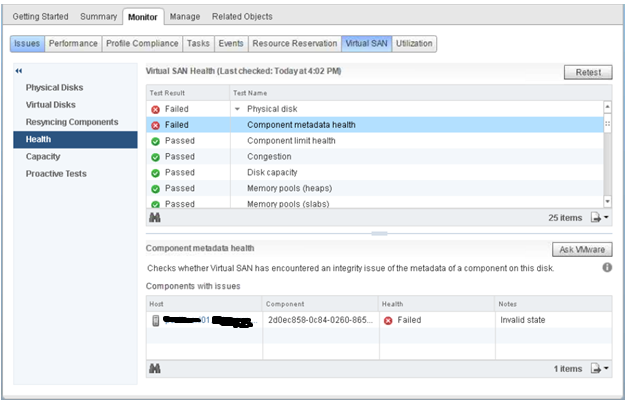
Task: Open the Utilization sub-tab
Action: tap(414, 44)
